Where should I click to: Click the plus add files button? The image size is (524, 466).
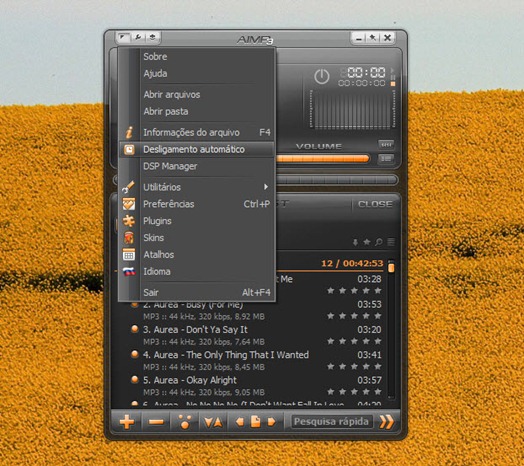click(x=127, y=422)
